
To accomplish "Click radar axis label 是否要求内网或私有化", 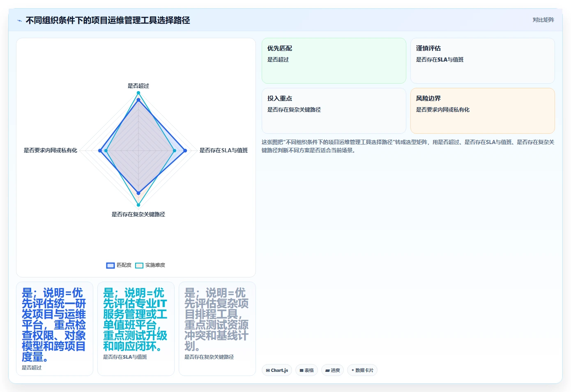I will coord(51,150).
